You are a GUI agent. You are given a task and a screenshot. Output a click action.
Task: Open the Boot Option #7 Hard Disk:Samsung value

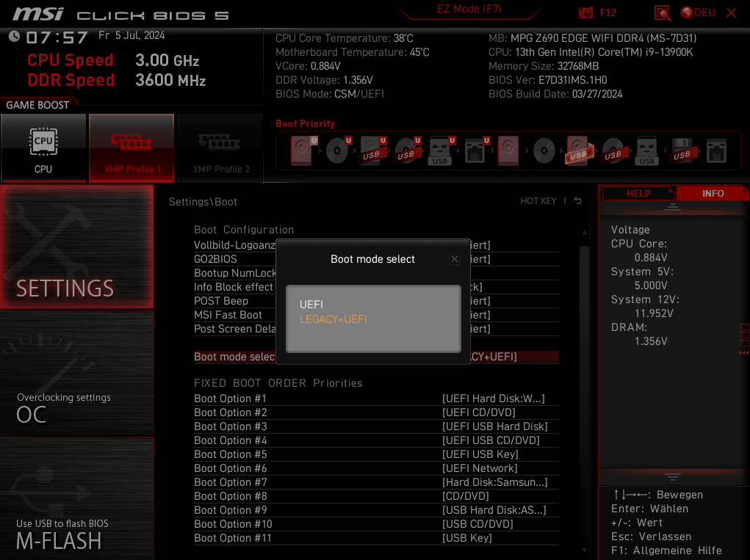(x=494, y=482)
